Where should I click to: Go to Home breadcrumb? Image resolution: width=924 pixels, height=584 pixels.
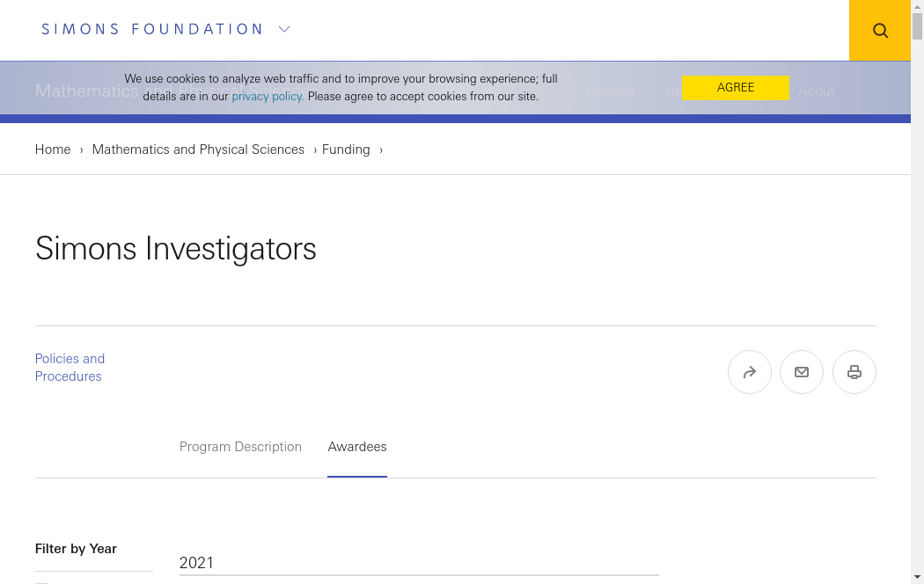coord(53,150)
